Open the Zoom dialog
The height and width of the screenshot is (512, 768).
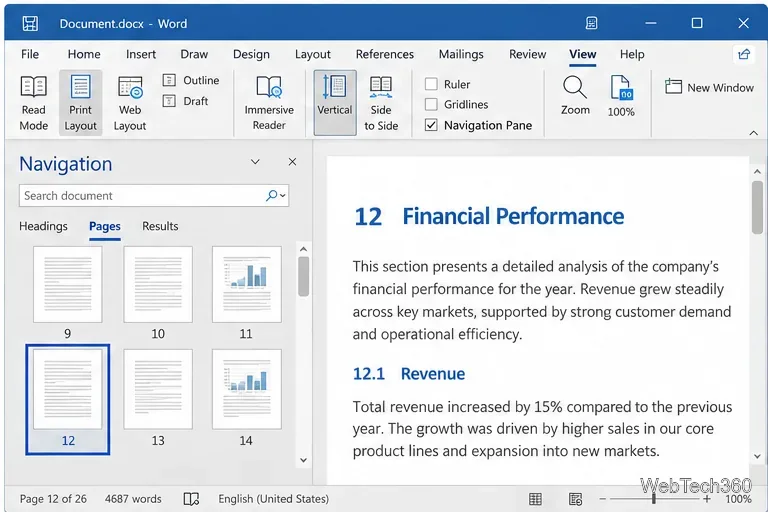click(x=575, y=96)
